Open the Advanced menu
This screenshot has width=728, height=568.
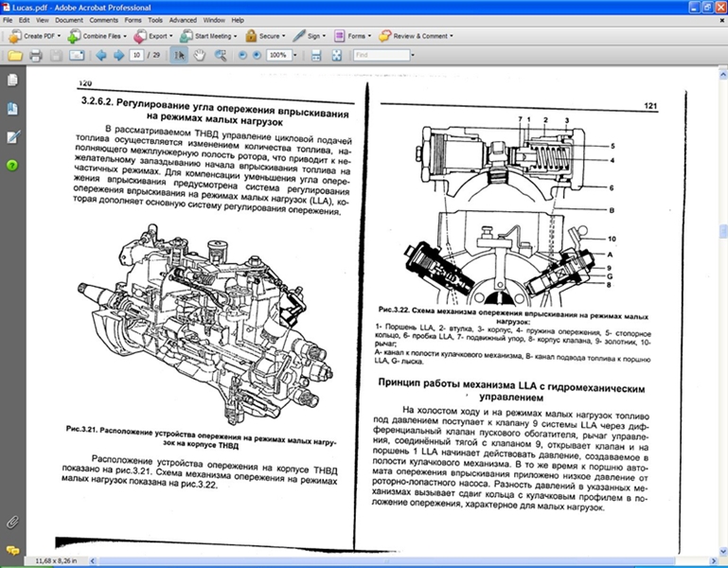[x=183, y=20]
